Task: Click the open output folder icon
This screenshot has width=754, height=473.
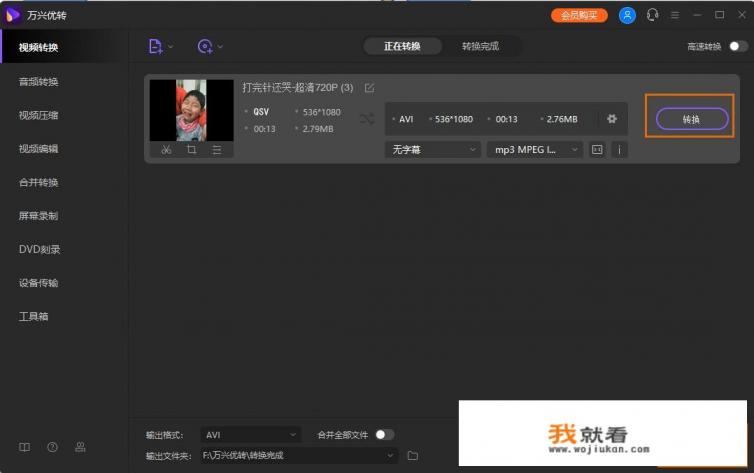Action: coord(413,455)
